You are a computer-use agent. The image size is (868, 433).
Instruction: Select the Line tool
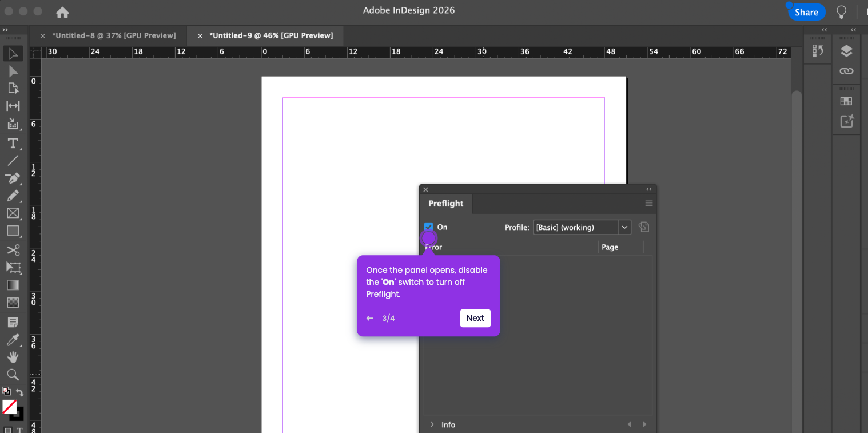coord(13,161)
